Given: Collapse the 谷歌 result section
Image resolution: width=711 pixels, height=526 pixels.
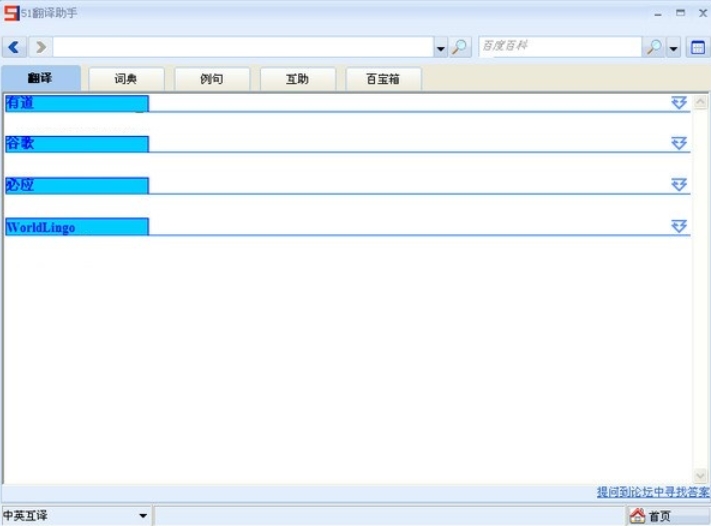Looking at the screenshot, I should click(679, 143).
